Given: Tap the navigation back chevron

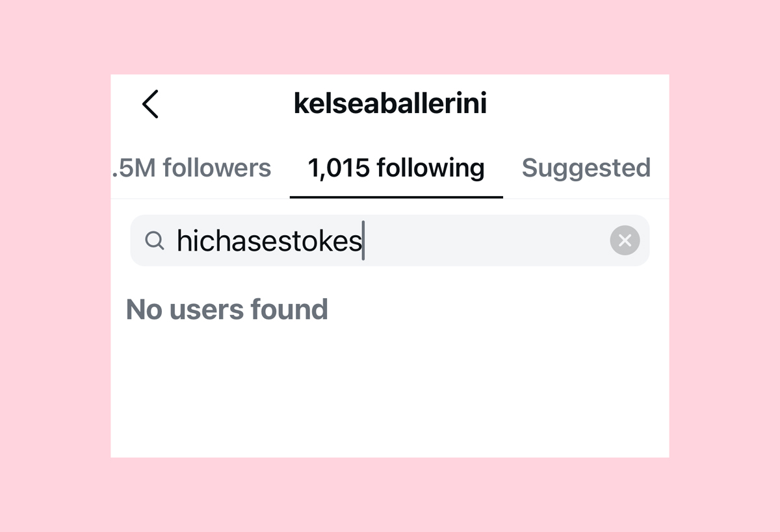Looking at the screenshot, I should click(151, 103).
